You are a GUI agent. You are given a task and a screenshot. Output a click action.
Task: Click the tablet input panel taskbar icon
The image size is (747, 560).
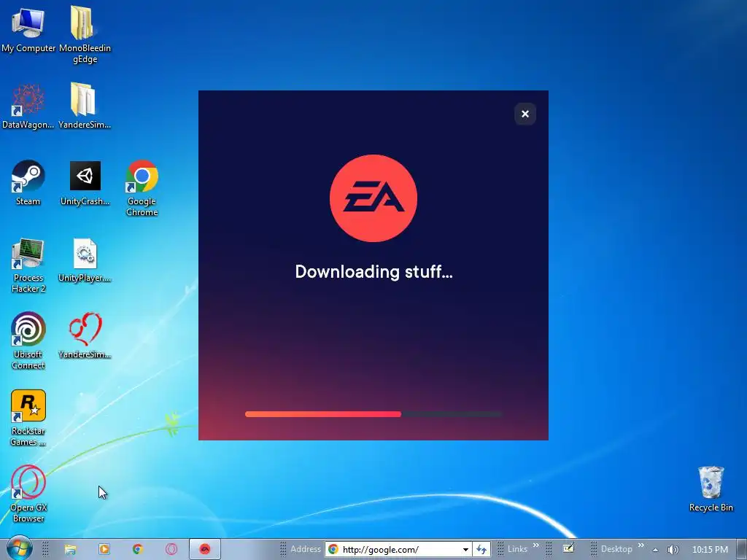(568, 548)
